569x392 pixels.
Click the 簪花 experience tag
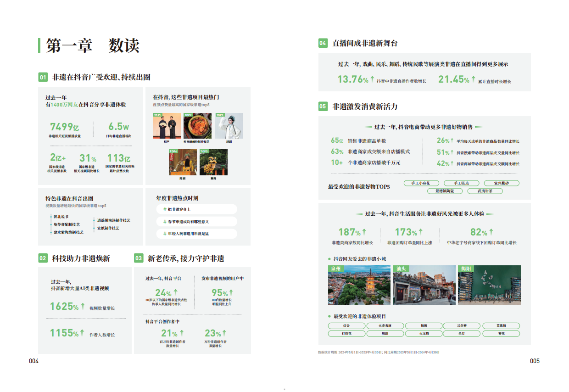pyautogui.click(x=502, y=334)
